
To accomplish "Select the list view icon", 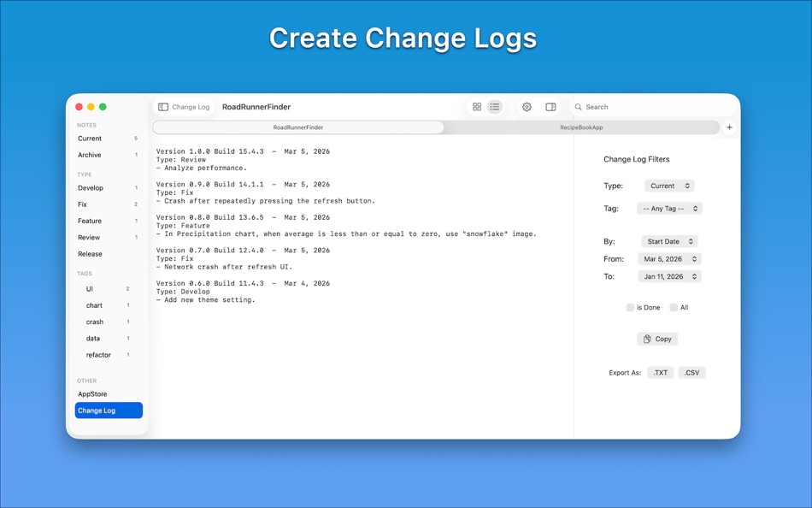I will [x=495, y=106].
